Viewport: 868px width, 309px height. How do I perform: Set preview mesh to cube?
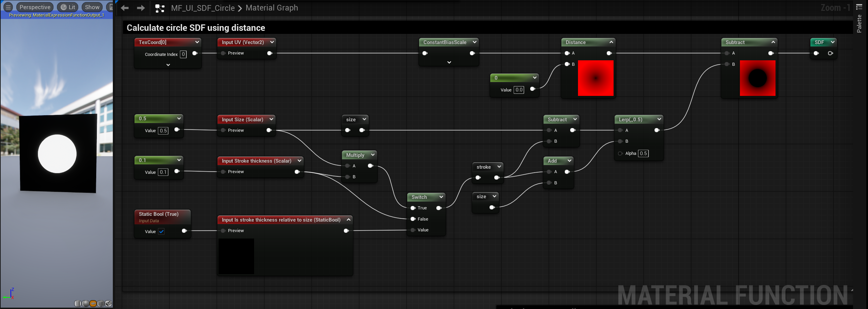click(101, 304)
